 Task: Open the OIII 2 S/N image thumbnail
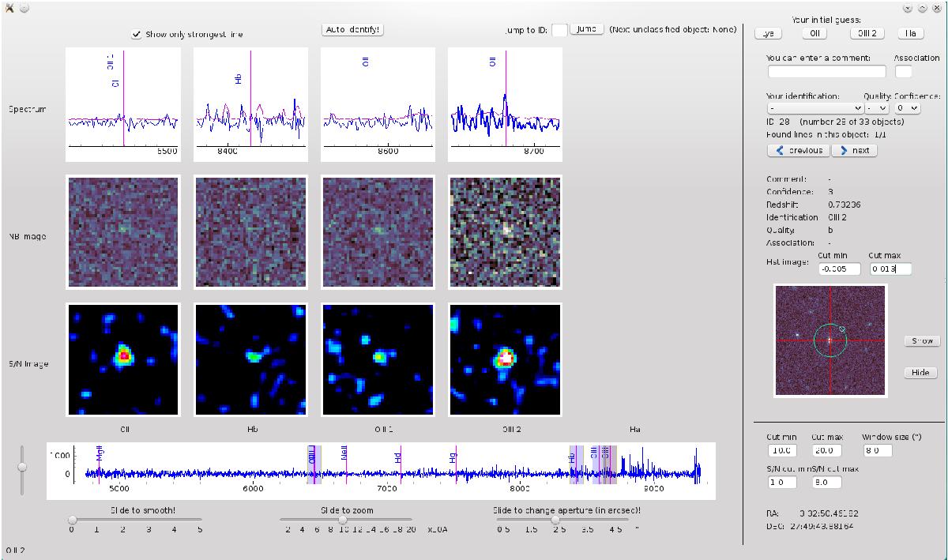[505, 359]
